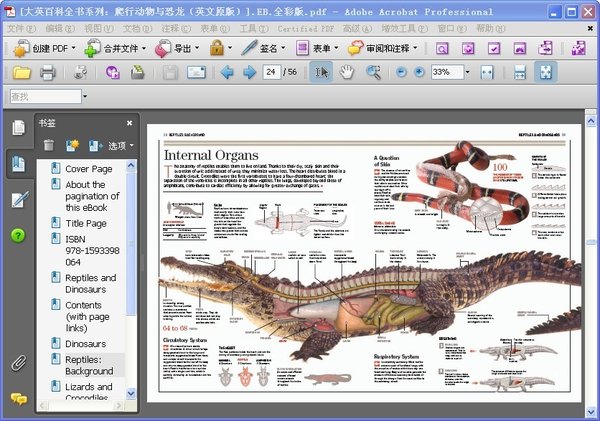Open the 视图 menu

(x=99, y=28)
